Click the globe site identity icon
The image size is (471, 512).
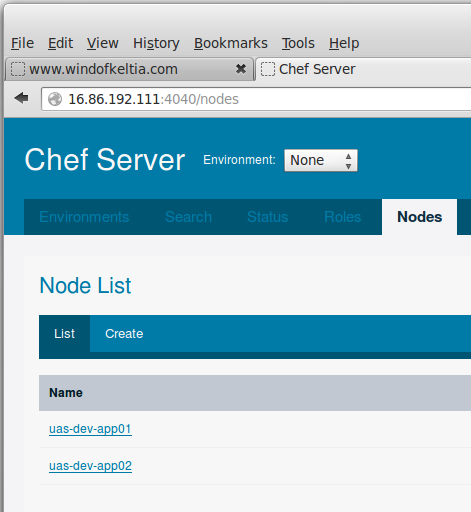point(55,99)
